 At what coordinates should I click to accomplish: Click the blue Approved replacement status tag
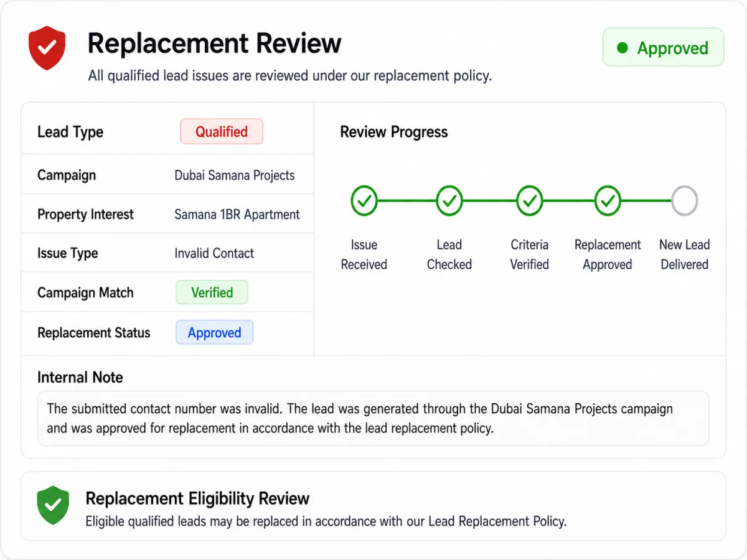(214, 332)
